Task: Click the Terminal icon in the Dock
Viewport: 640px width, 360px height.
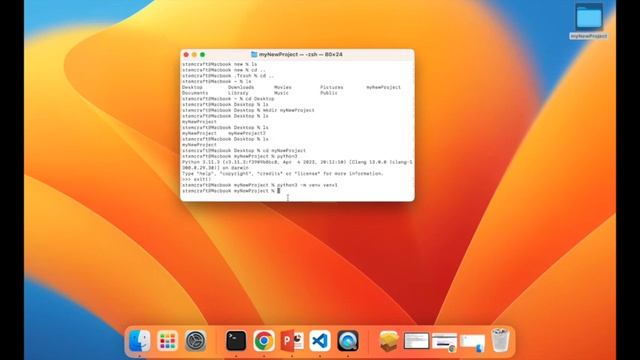Action: [236, 340]
